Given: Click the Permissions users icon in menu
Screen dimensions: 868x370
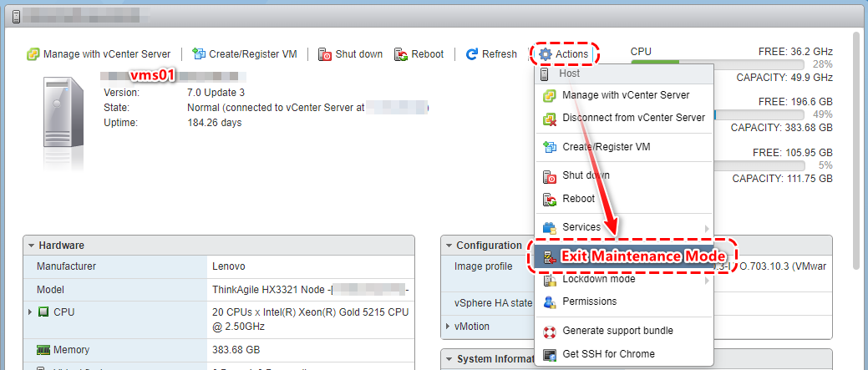Looking at the screenshot, I should 550,302.
